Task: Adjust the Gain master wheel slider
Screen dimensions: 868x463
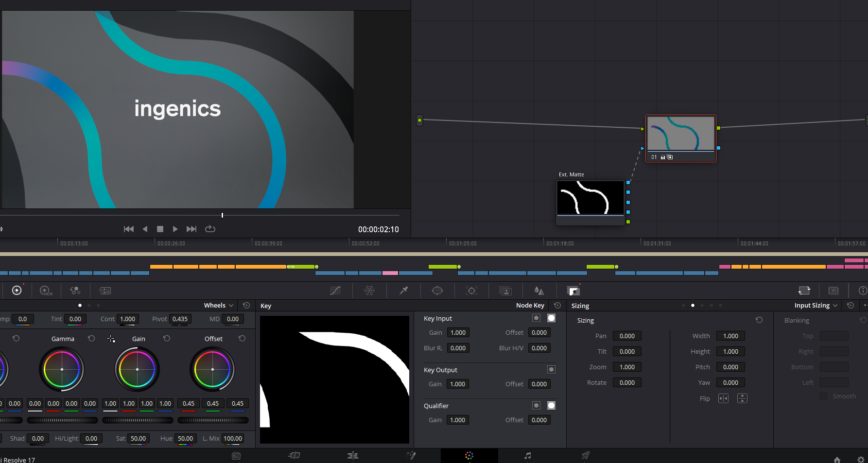Action: click(x=138, y=420)
